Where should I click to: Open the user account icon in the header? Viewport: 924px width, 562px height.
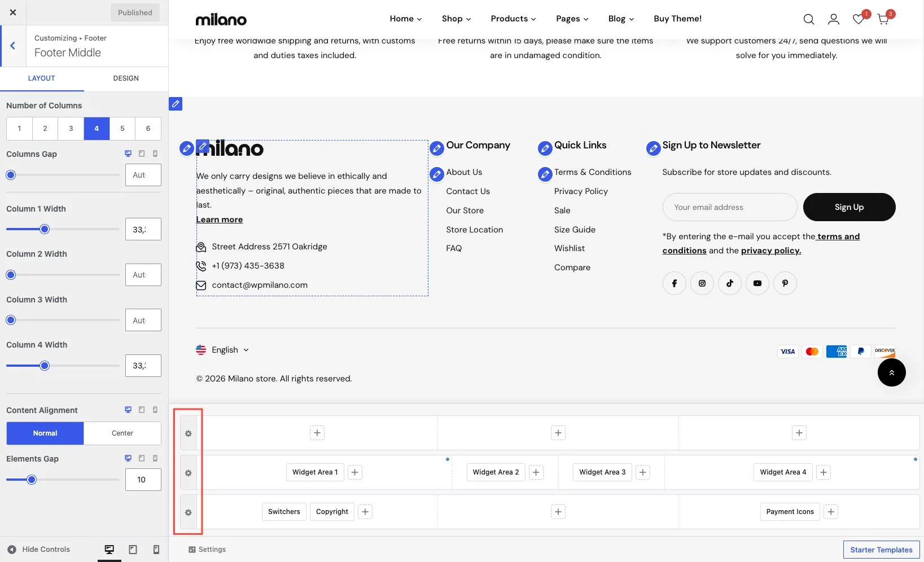[x=833, y=19]
